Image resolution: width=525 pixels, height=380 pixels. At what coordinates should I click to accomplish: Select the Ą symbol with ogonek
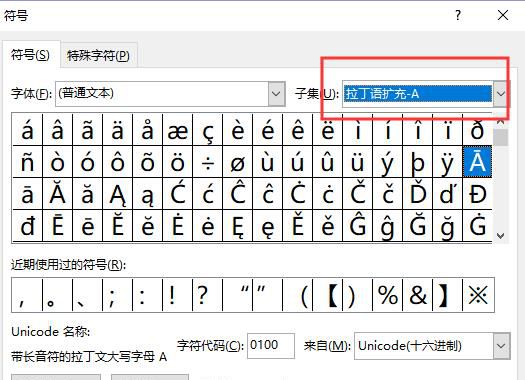click(118, 194)
